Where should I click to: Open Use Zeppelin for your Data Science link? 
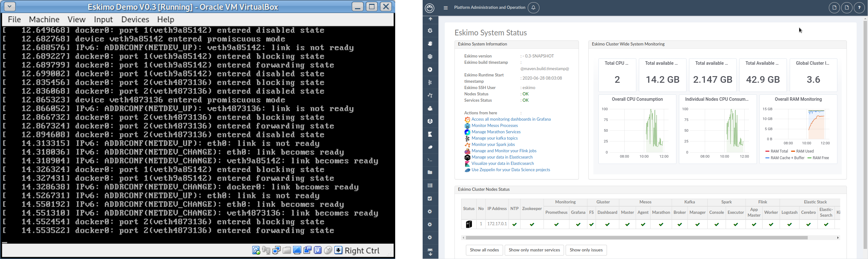pos(511,170)
